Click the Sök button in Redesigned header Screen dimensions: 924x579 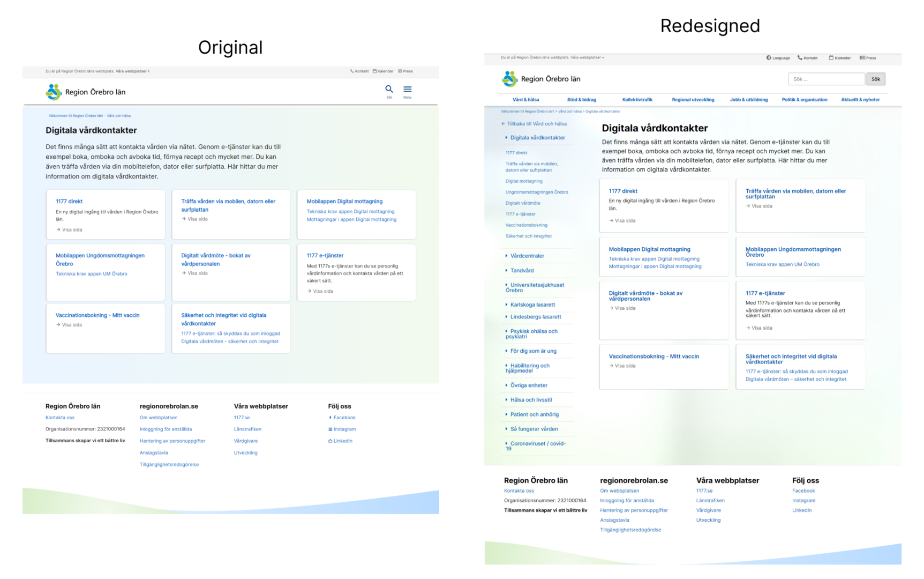[876, 79]
